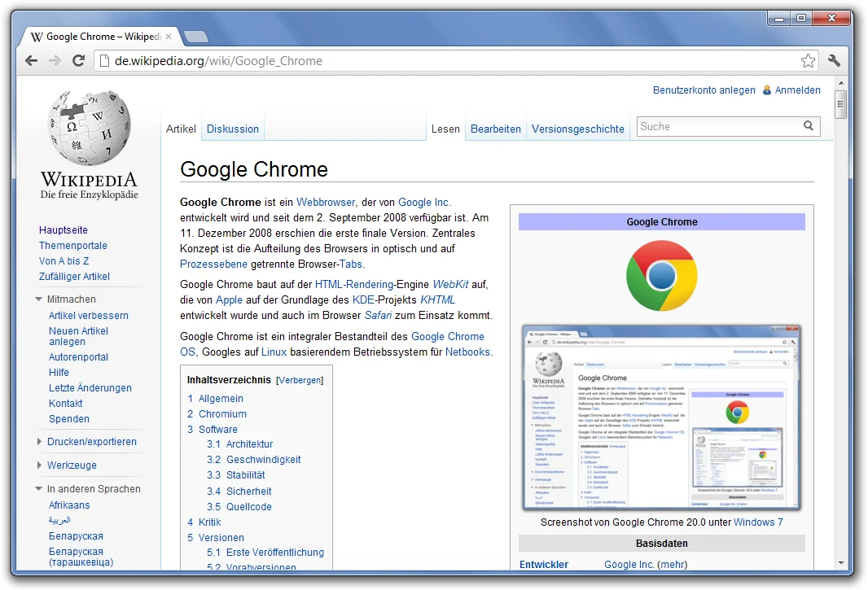Close the Google Chrome – Wikipedia tab
This screenshot has width=868, height=590.
[x=169, y=37]
